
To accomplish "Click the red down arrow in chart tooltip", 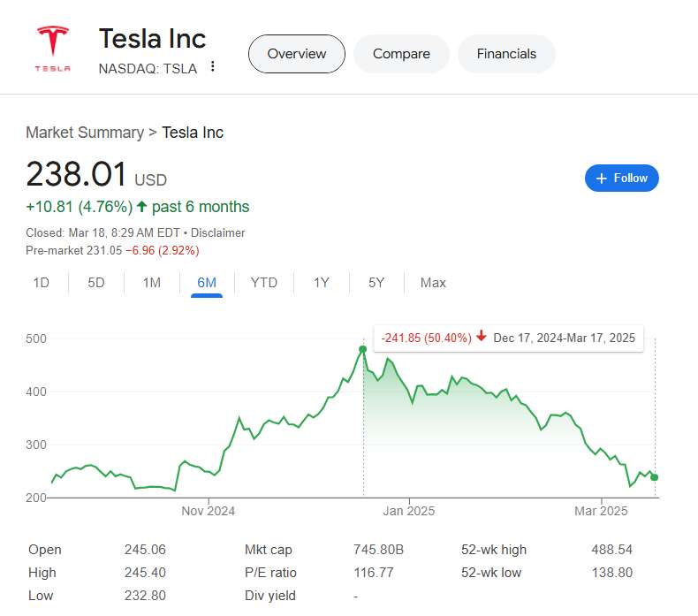I will (481, 337).
